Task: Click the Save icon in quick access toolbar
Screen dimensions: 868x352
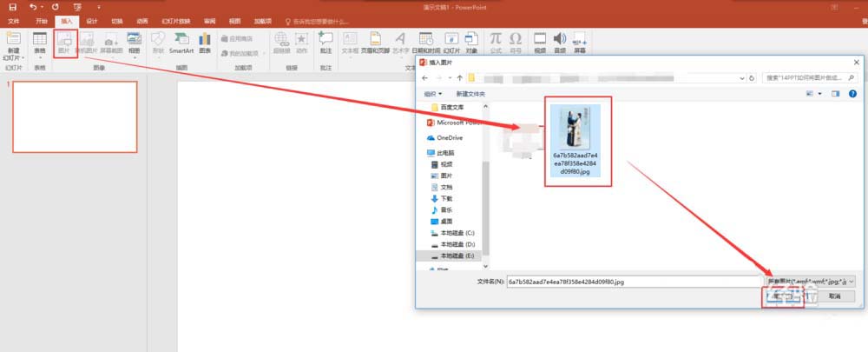Action: [13, 7]
